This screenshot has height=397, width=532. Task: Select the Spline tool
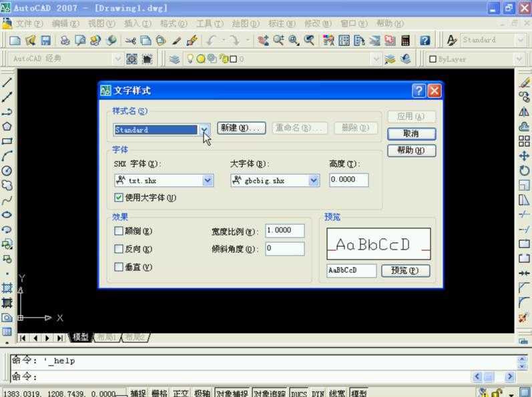7,200
